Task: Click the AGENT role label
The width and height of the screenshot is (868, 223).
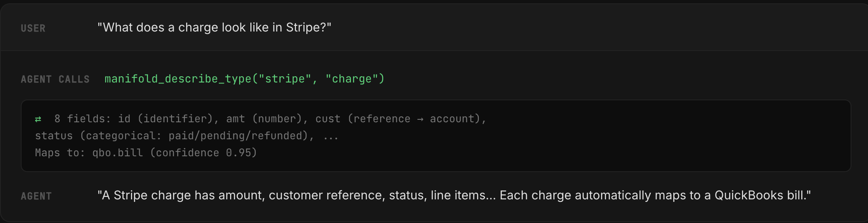Action: point(36,196)
